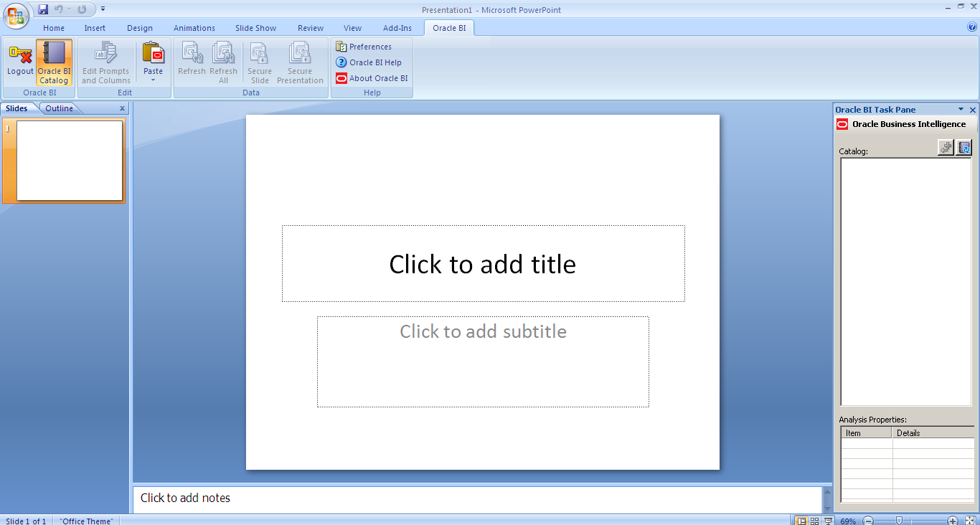Viewport: 980px width, 525px height.
Task: Open Customize Quick Access Toolbar dropdown
Action: click(x=103, y=9)
